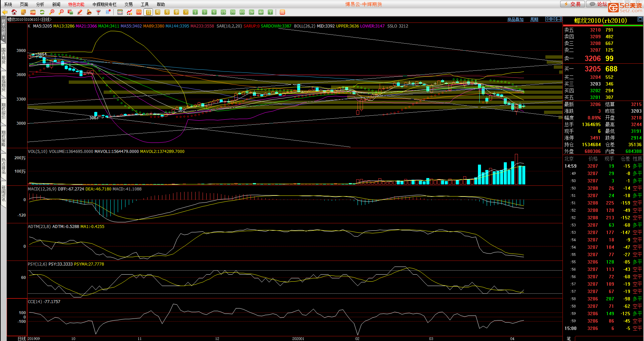Click the green Y period button
This screenshot has height=341, width=644.
tap(270, 12)
